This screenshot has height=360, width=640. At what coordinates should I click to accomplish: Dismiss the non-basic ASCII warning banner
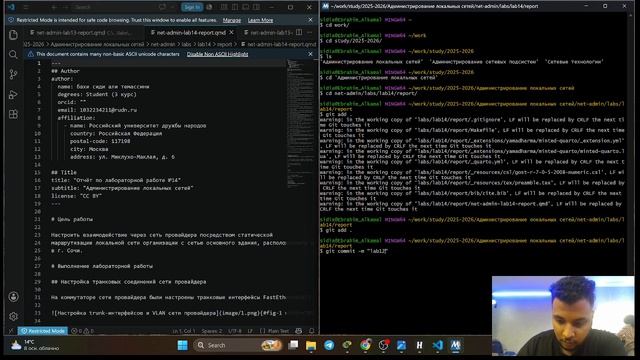click(310, 54)
